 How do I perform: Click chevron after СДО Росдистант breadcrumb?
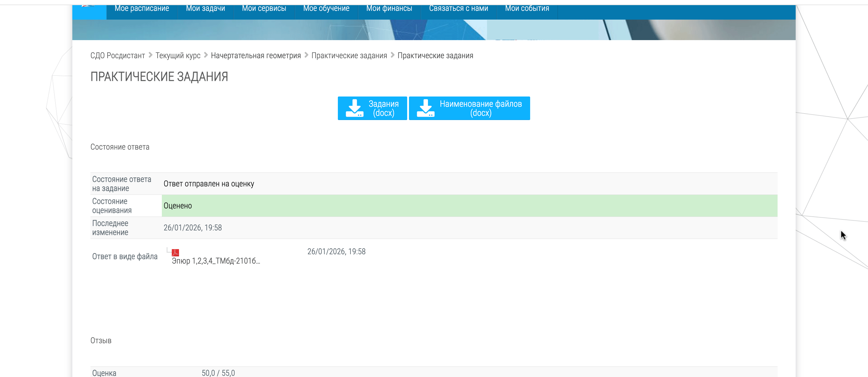click(x=150, y=55)
